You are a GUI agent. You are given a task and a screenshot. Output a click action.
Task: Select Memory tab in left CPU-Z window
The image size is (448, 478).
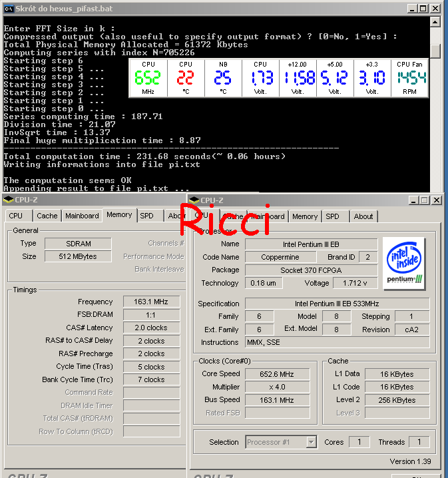tap(119, 215)
